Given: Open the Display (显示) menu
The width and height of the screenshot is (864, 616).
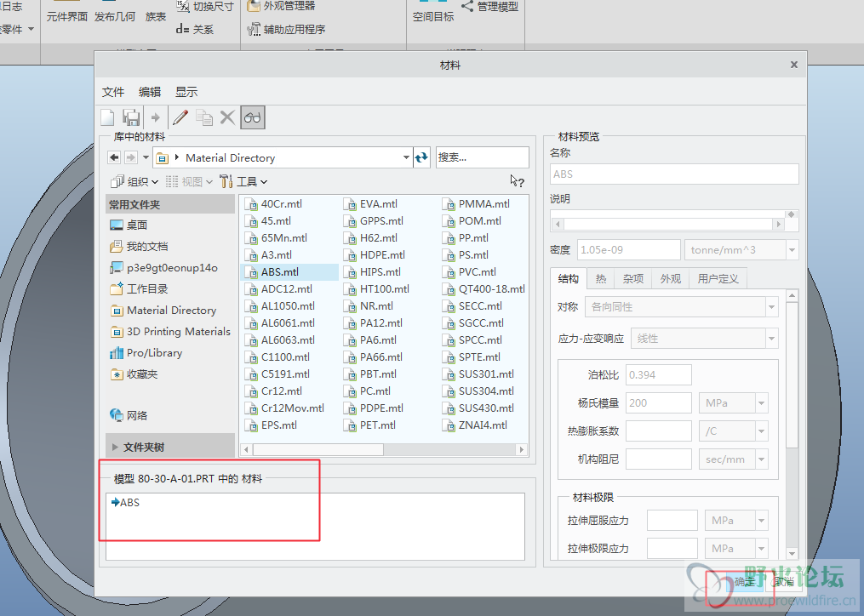Looking at the screenshot, I should tap(186, 92).
